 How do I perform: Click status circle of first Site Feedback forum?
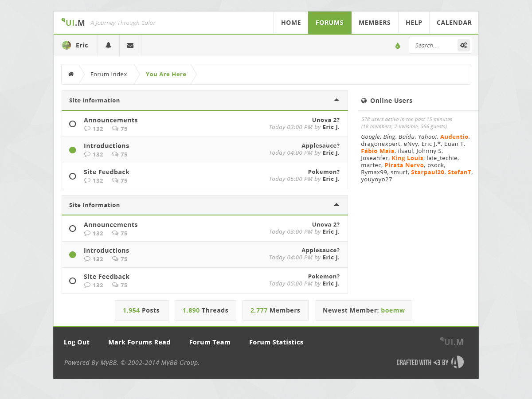(73, 176)
